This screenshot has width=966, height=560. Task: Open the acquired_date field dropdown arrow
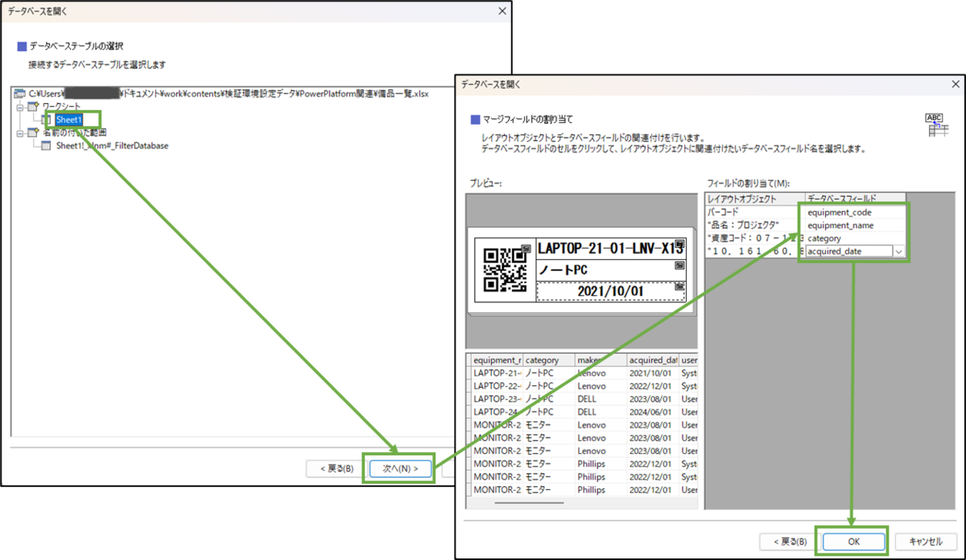coord(898,252)
